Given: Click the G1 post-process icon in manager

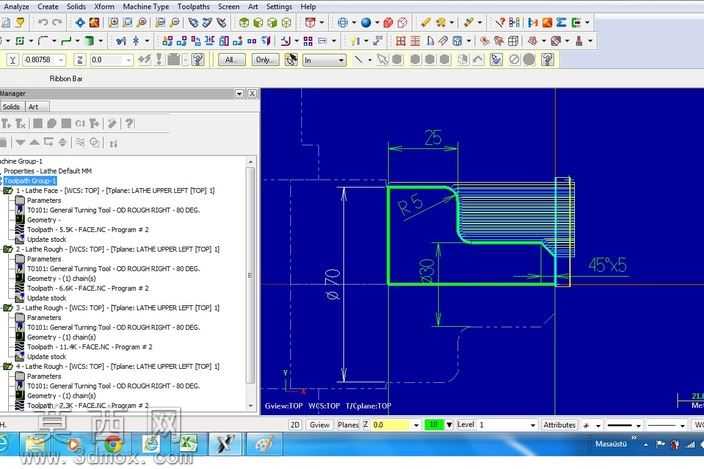Looking at the screenshot, I should pyautogui.click(x=80, y=123).
